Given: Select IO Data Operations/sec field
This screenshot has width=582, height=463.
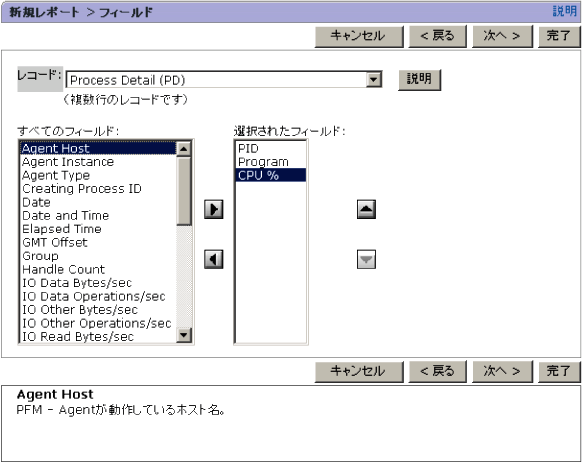Looking at the screenshot, I should pyautogui.click(x=98, y=296).
